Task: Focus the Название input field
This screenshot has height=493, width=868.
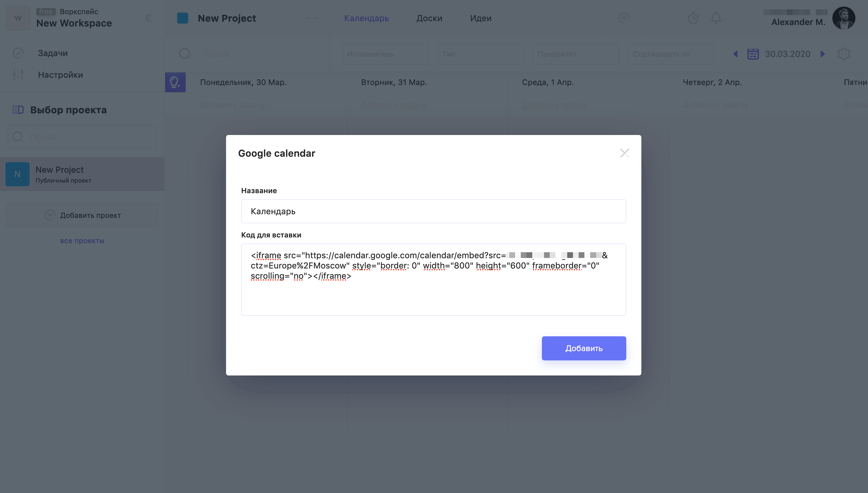Action: pyautogui.click(x=433, y=211)
